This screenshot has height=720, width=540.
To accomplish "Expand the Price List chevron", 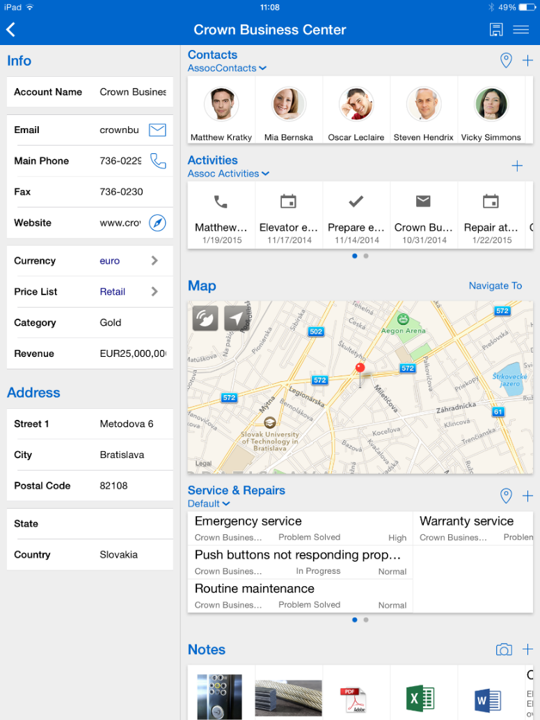I will [155, 292].
